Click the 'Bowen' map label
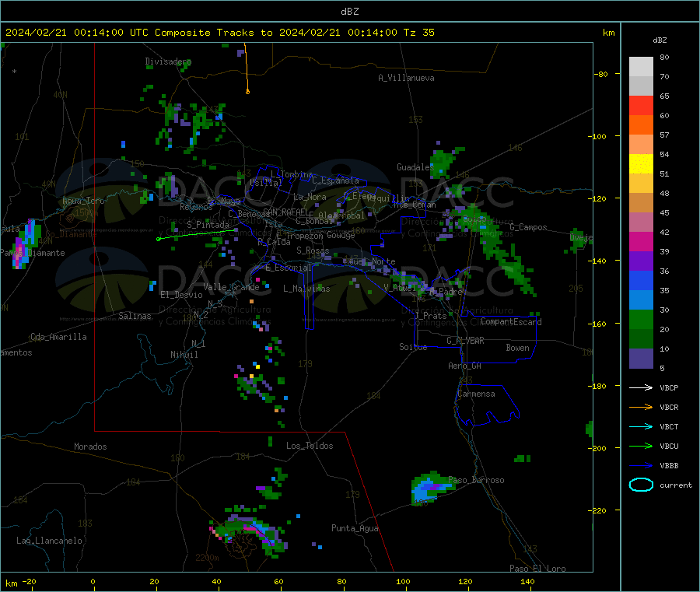The image size is (700, 592). point(517,348)
